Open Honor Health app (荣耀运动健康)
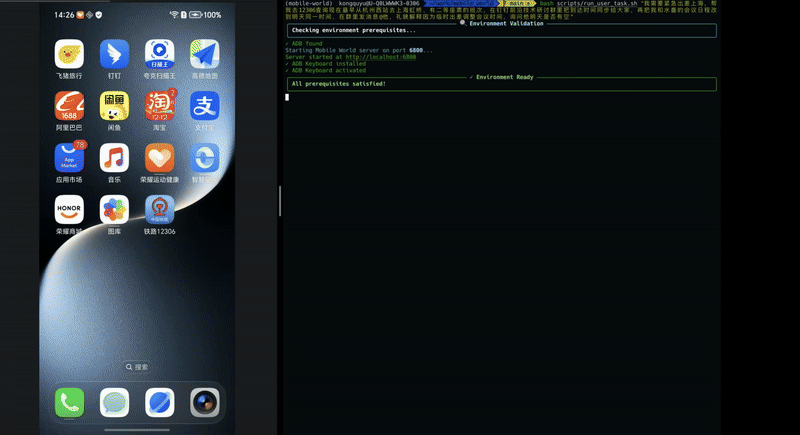 coord(159,158)
